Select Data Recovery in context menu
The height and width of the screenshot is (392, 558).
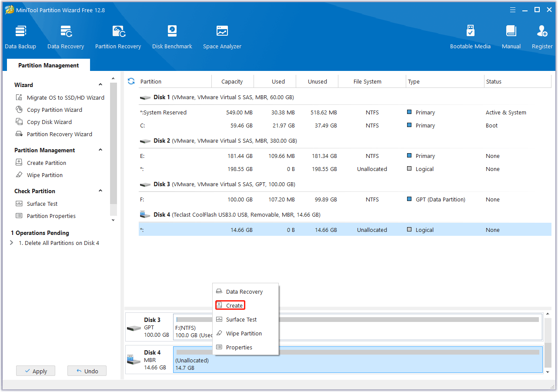[245, 291]
